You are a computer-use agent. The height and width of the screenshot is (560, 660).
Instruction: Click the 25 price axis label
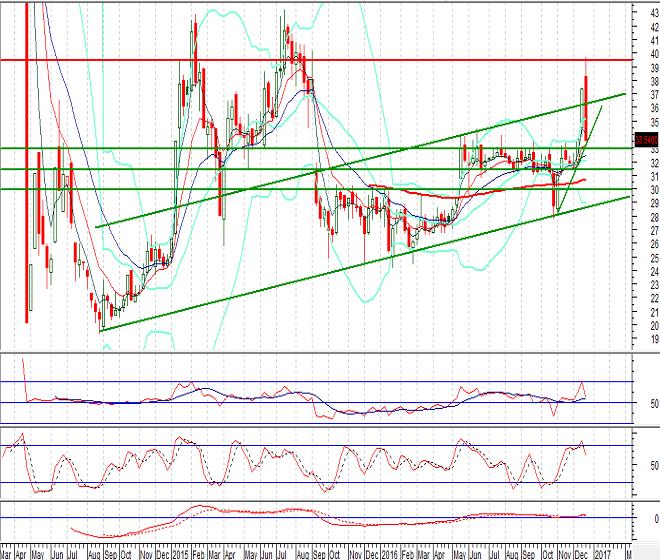coord(655,258)
